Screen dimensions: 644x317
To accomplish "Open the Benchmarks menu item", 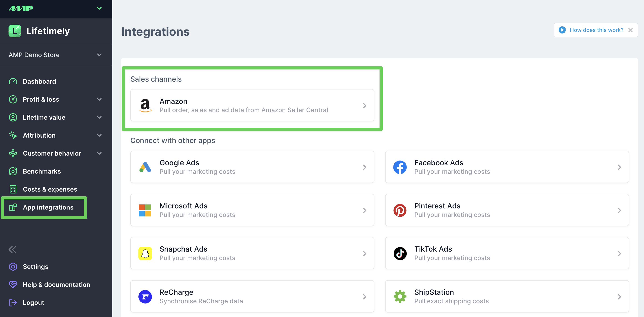I will (x=42, y=171).
